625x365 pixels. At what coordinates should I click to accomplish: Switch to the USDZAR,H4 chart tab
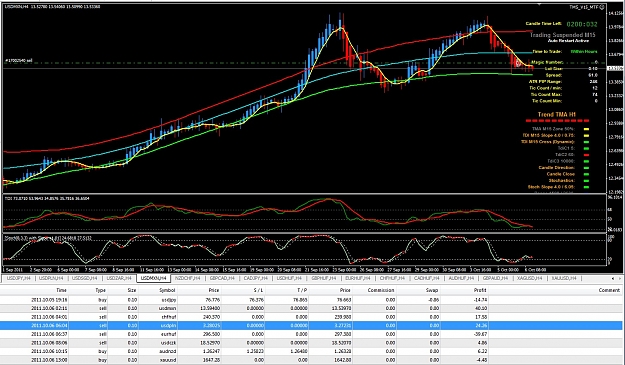[119, 278]
